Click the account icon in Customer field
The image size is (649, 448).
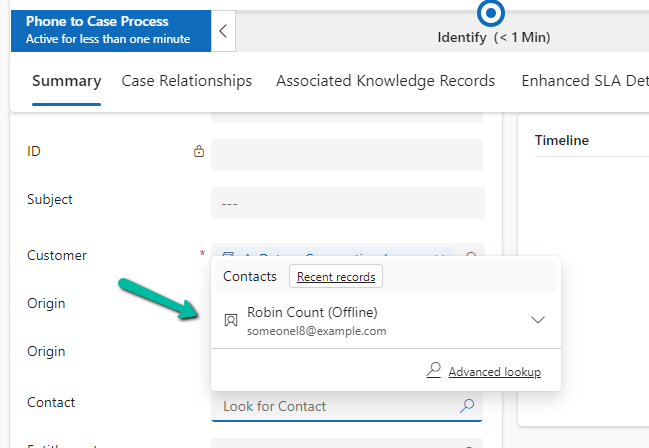coord(228,255)
